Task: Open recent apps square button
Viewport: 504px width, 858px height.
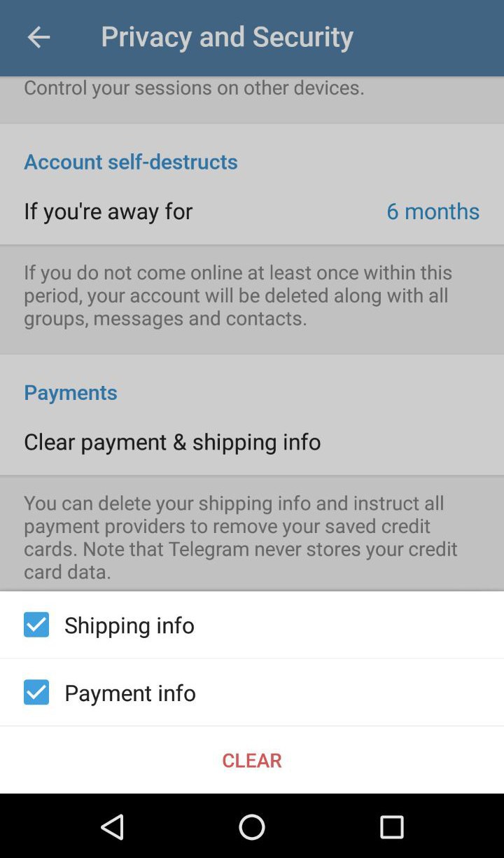Action: (391, 827)
